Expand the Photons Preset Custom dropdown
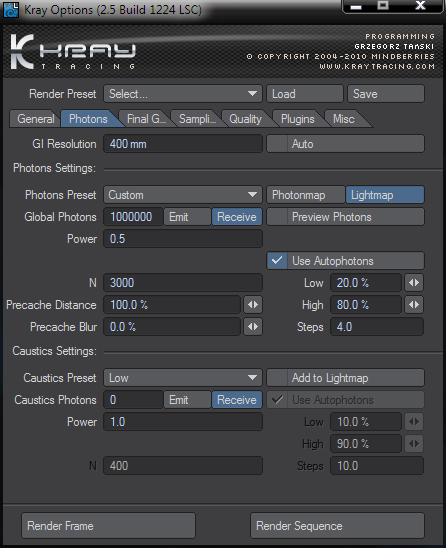Image resolution: width=446 pixels, height=548 pixels. point(183,195)
